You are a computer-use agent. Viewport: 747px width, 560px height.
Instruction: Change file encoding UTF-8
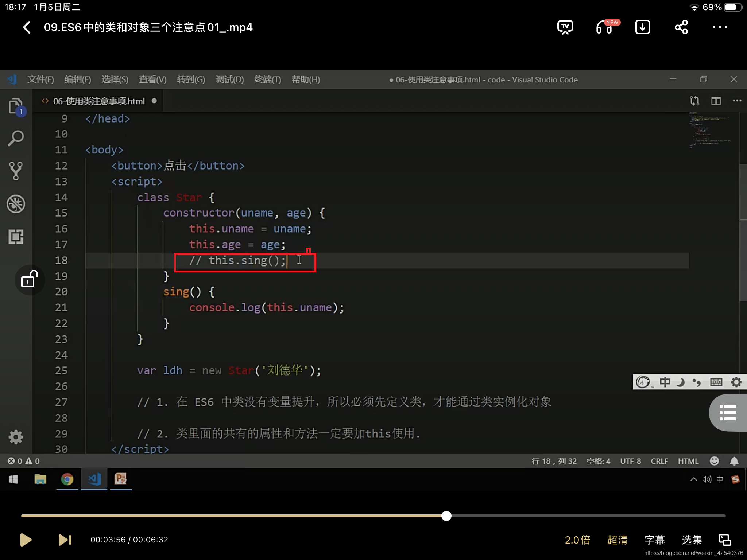coord(630,461)
